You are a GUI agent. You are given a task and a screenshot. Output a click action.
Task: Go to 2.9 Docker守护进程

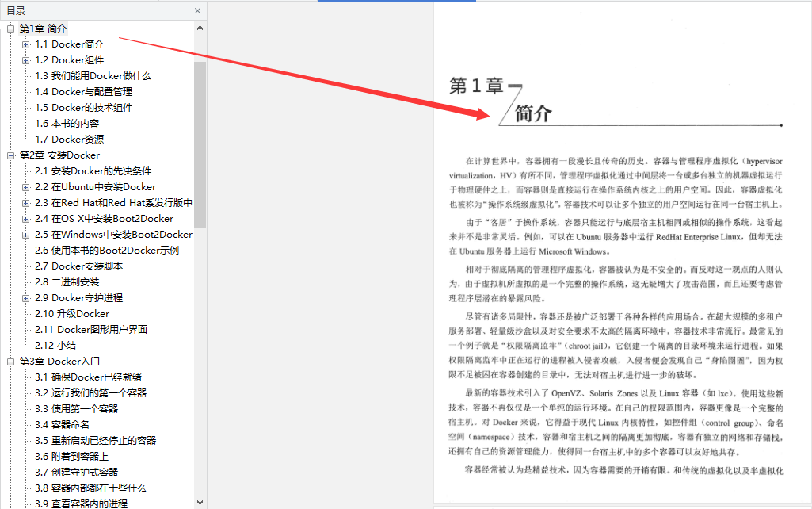pos(78,298)
